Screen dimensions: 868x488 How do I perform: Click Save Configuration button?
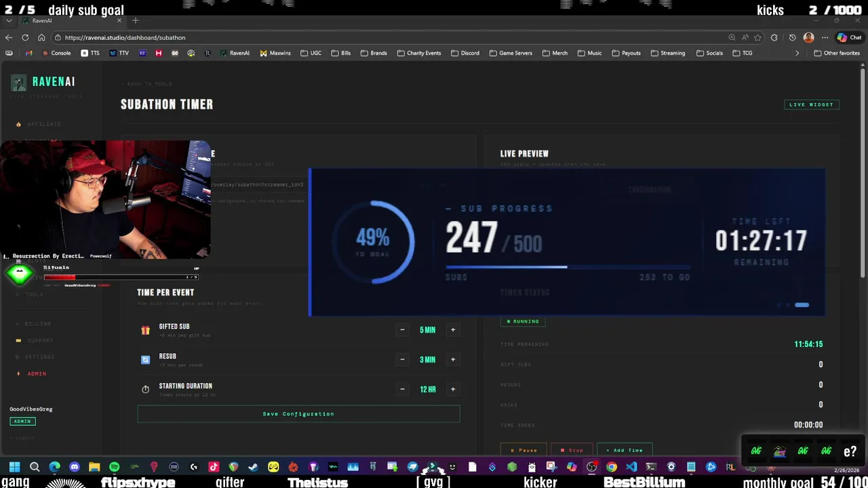[298, 413]
